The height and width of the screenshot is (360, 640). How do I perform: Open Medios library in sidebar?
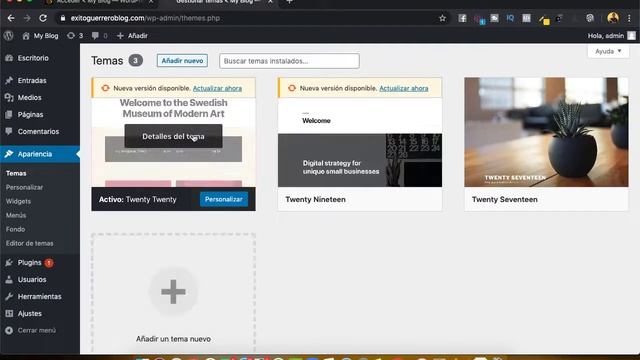[29, 98]
